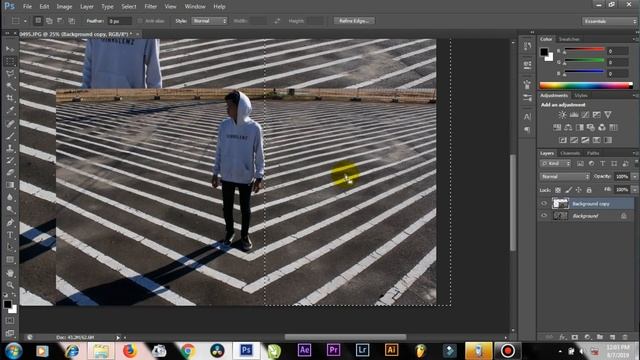This screenshot has height=360, width=640.
Task: Open the Essentials workspace dropdown
Action: click(x=609, y=21)
